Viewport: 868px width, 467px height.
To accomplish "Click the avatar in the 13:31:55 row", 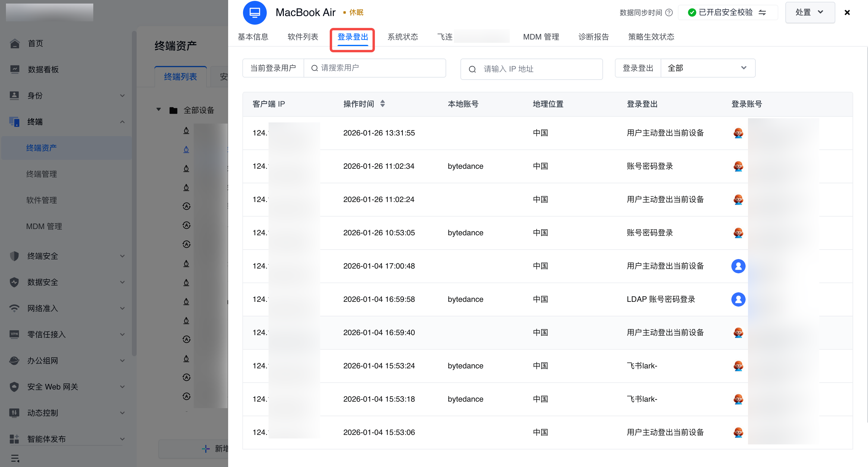I will click(738, 133).
